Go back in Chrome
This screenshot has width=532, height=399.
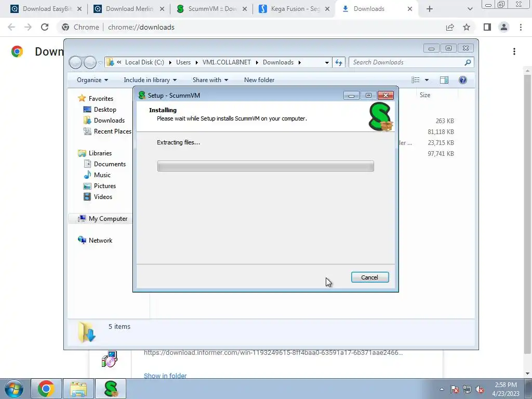pos(11,27)
